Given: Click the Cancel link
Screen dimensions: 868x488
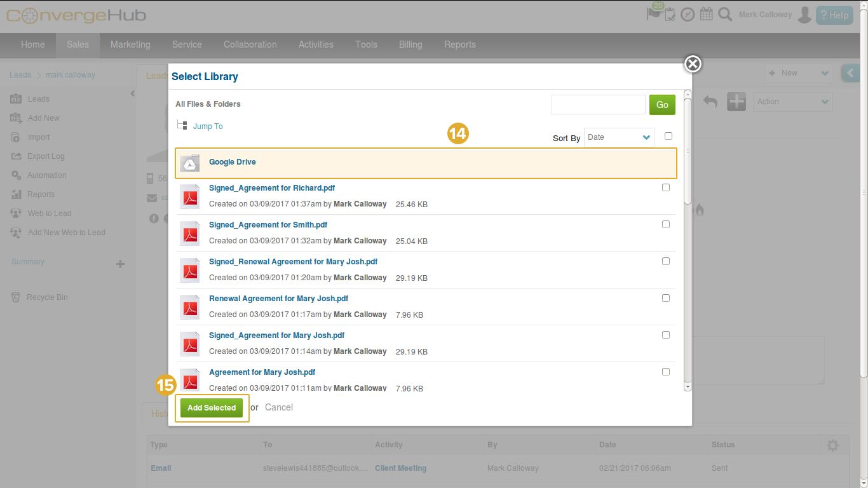Looking at the screenshot, I should pos(279,407).
